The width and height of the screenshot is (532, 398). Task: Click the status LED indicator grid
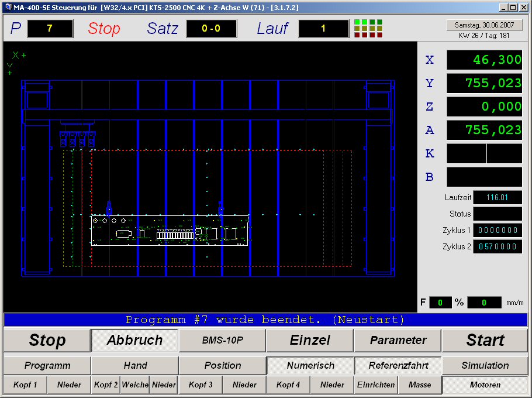click(x=368, y=29)
